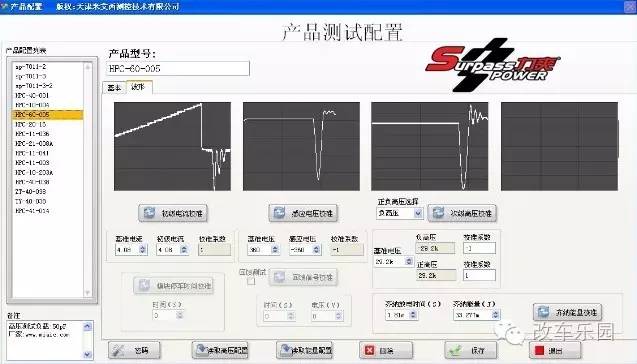This screenshot has height=364, width=637.
Task: Step the greyed-out voltage (V) spinner
Action: pos(338,316)
